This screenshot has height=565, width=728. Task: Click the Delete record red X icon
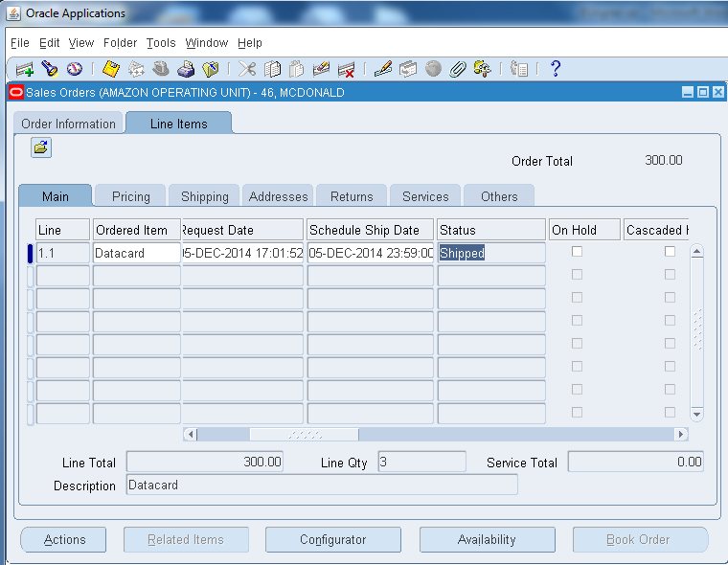347,69
